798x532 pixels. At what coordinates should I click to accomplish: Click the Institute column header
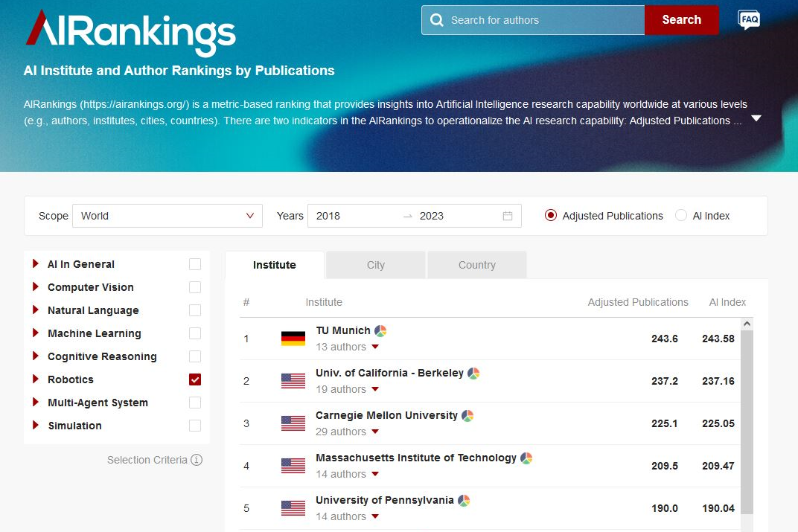pyautogui.click(x=324, y=302)
